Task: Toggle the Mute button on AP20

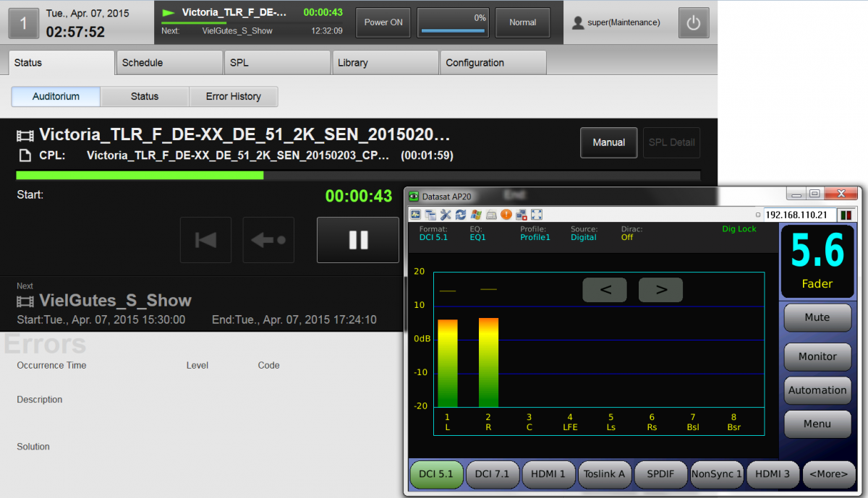Action: (817, 317)
